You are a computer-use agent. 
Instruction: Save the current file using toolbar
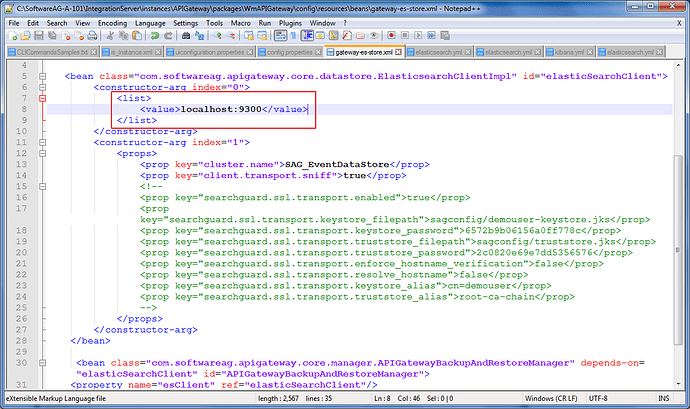pyautogui.click(x=39, y=36)
